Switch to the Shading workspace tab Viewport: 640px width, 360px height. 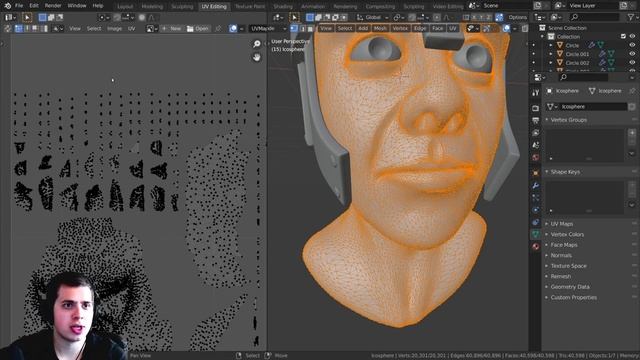tap(283, 7)
